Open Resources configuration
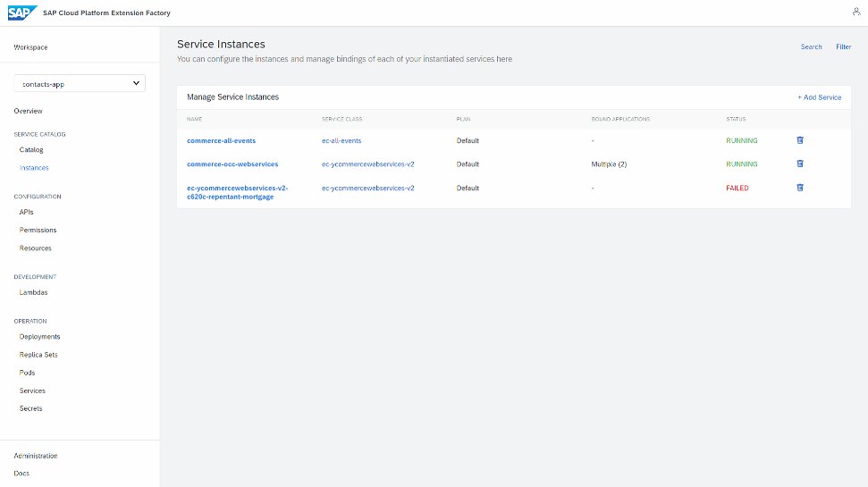Viewport: 868px width, 487px height. pos(36,248)
